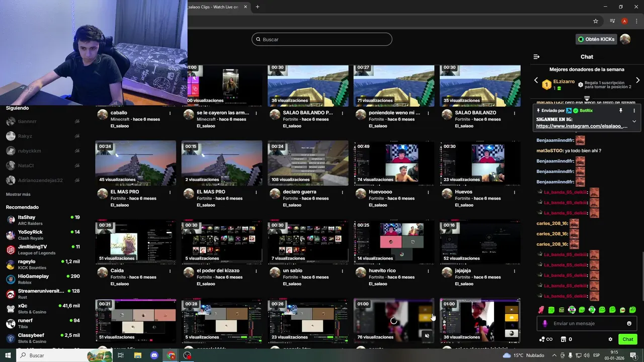The image size is (644, 362).
Task: Open recommended channel runerf
Action: coord(43,323)
